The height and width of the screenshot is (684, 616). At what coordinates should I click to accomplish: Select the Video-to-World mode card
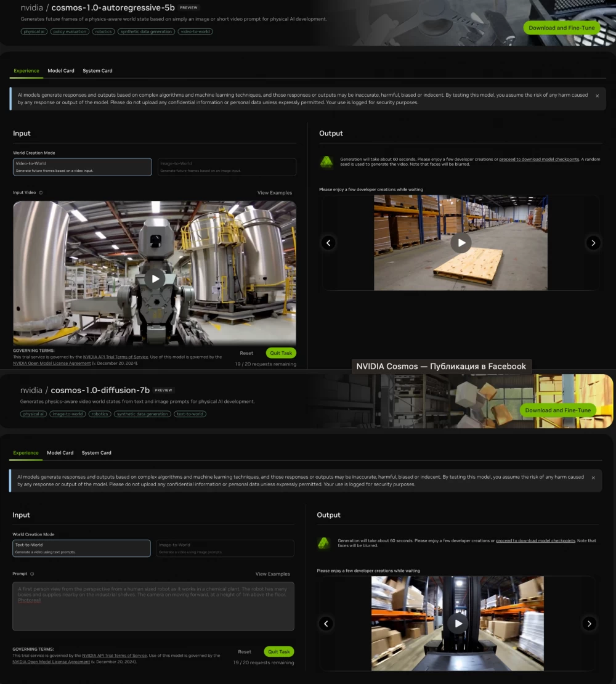(x=82, y=166)
